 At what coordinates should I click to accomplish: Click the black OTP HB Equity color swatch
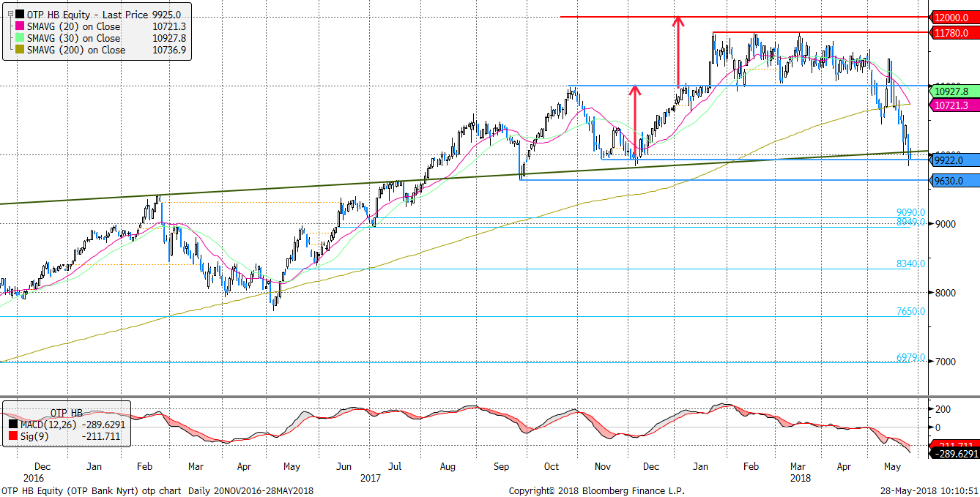coord(18,15)
